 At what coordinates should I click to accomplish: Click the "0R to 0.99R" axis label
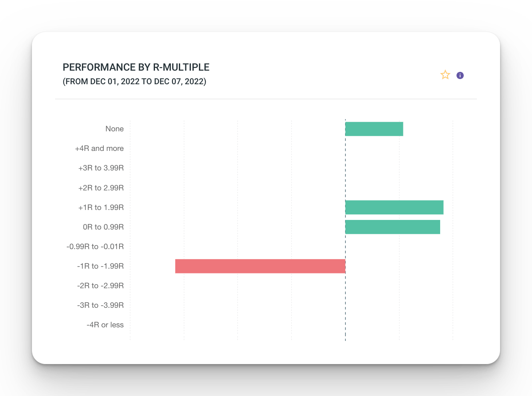(103, 227)
